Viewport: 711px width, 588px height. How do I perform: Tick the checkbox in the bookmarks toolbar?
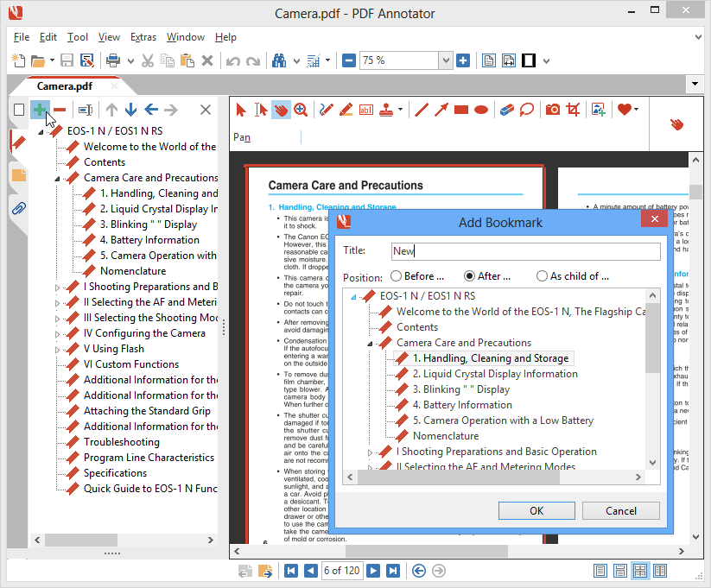click(x=19, y=110)
